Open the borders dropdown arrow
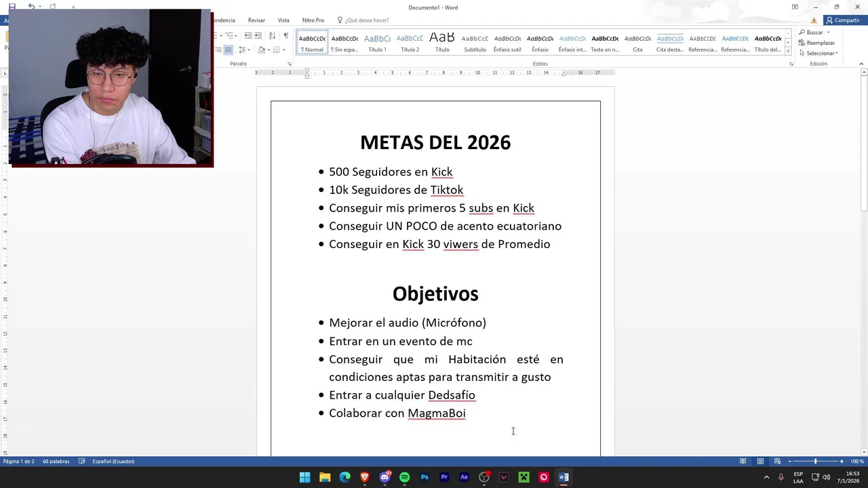Image resolution: width=868 pixels, height=488 pixels. tap(283, 50)
